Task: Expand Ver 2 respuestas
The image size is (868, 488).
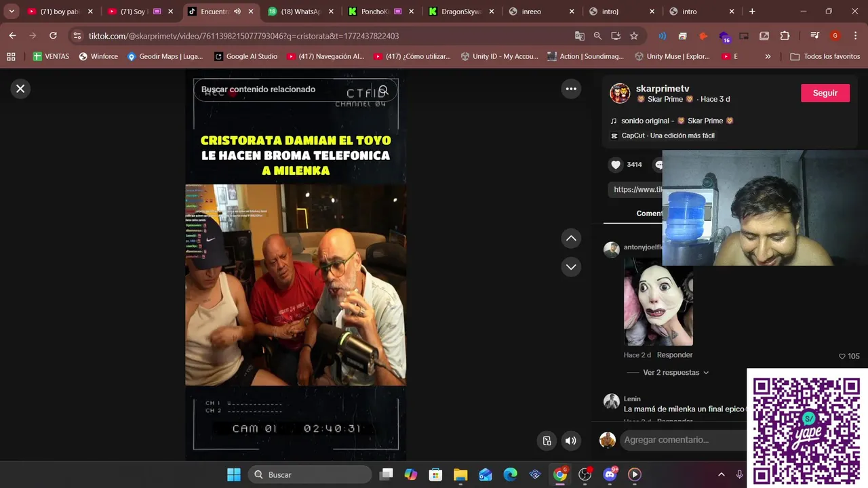Action: point(675,373)
